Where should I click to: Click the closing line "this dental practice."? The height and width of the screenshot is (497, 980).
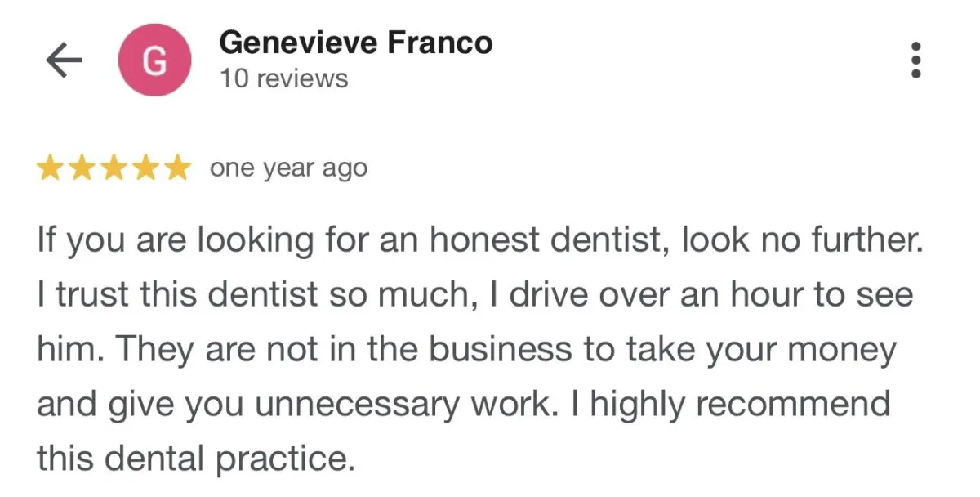point(197,459)
